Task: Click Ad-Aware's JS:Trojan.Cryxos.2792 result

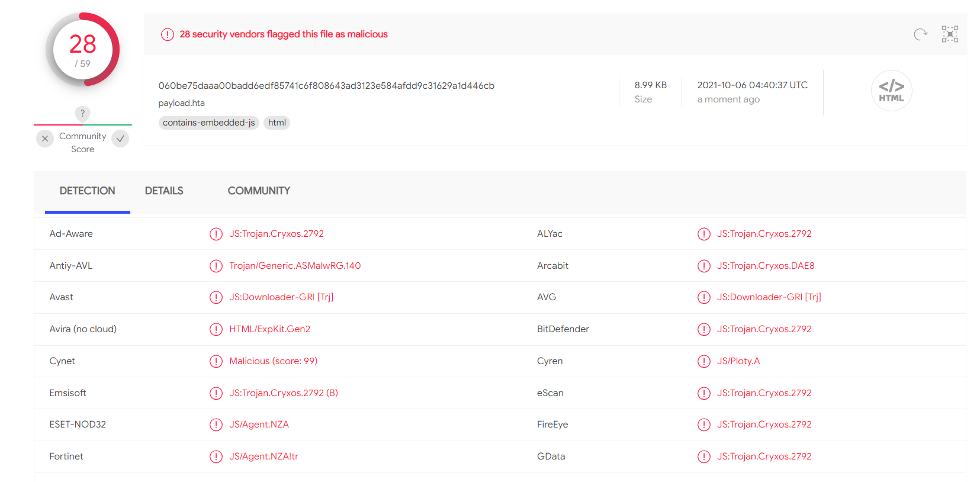Action: [277, 234]
